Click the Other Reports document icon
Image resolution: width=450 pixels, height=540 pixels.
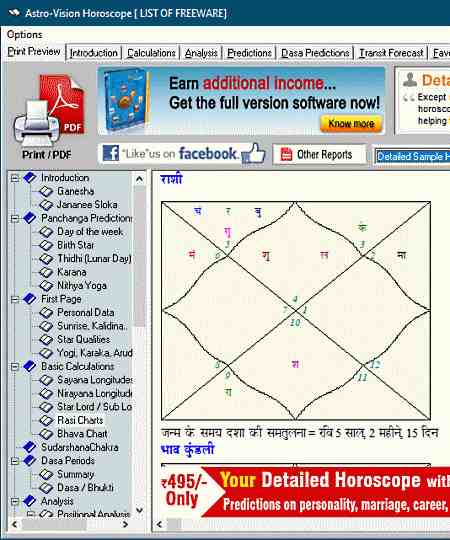click(286, 154)
